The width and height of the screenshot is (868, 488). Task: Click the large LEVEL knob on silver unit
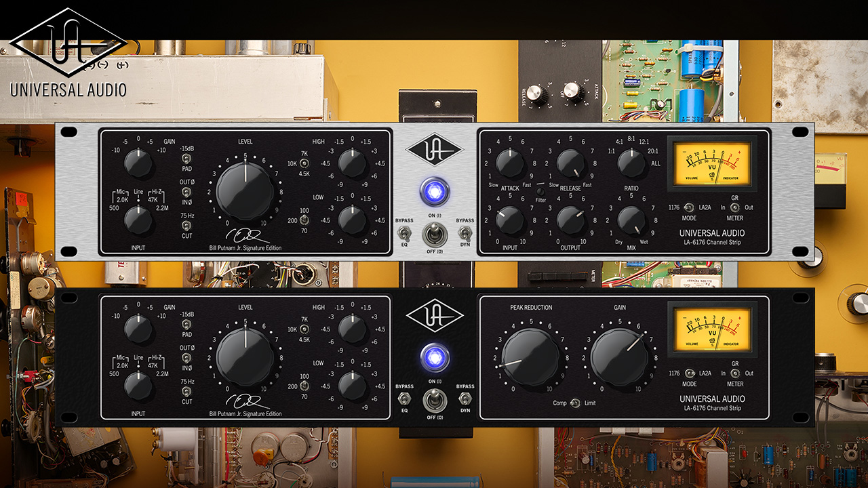(245, 189)
